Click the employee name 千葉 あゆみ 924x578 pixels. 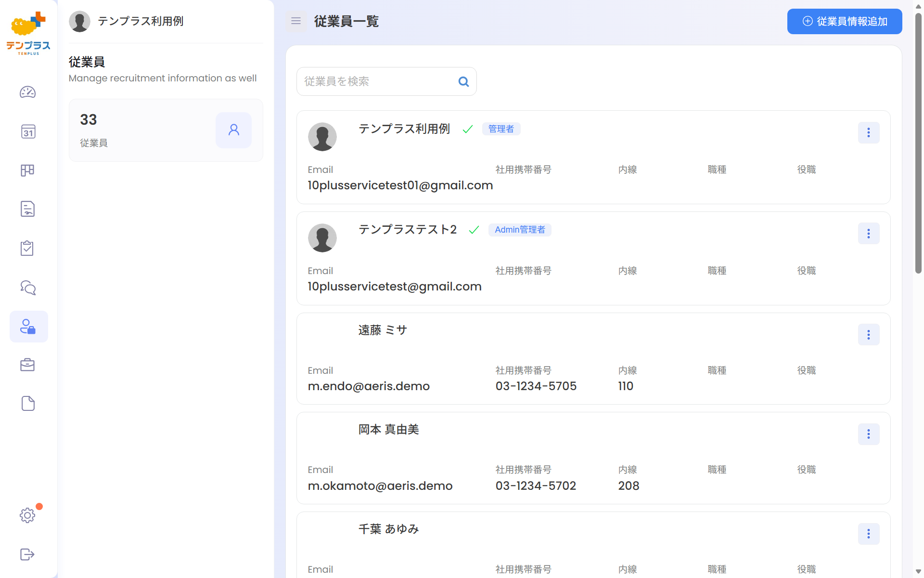coord(388,529)
